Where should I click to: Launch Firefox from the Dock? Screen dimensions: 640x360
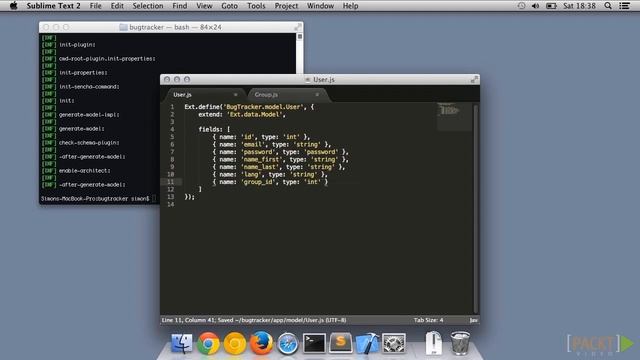click(x=261, y=343)
